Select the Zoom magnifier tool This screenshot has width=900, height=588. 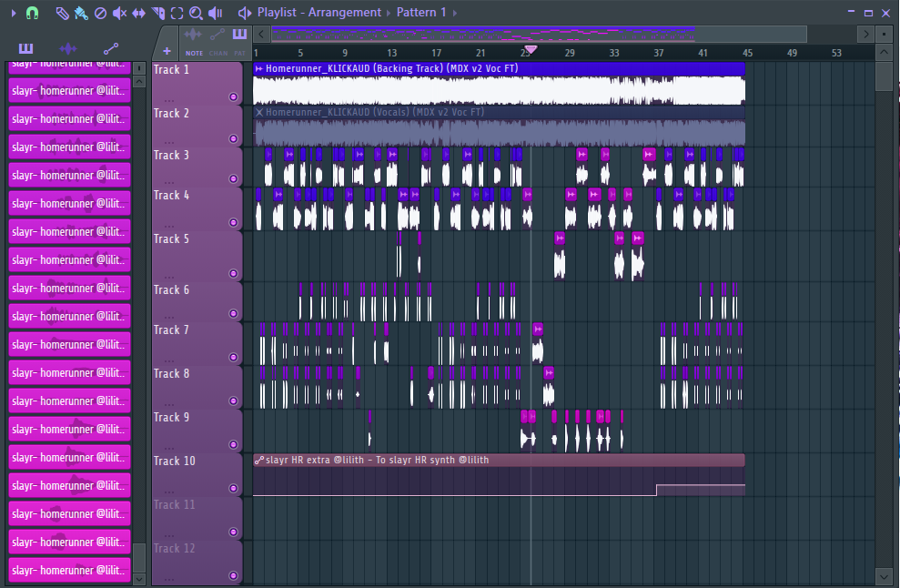196,13
